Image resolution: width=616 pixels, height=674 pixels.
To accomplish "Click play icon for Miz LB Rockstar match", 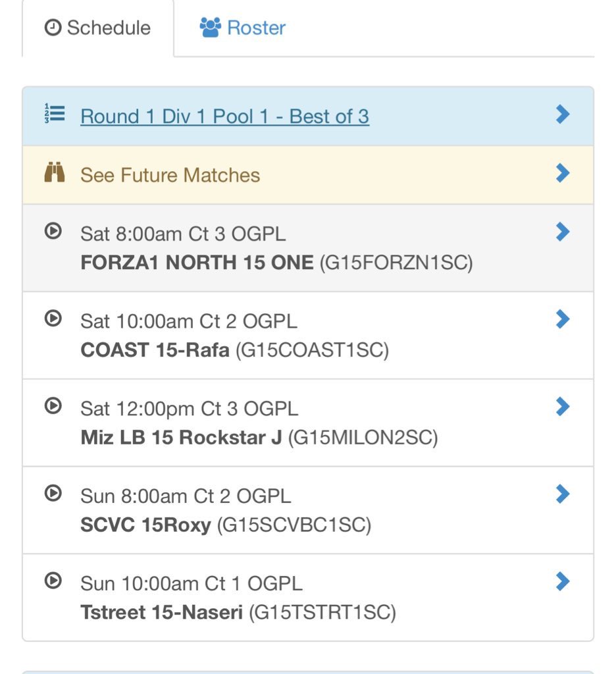I will [53, 405].
